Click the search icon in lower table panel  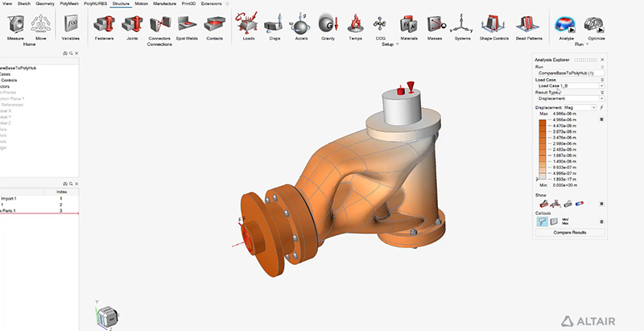pos(71,184)
